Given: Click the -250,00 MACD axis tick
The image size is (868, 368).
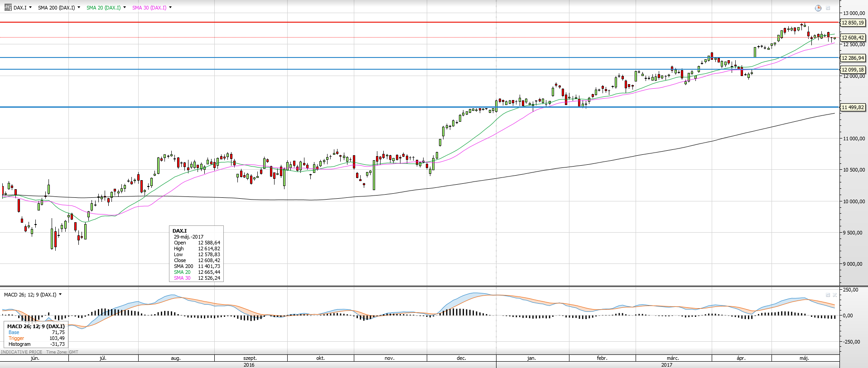Looking at the screenshot, I should pyautogui.click(x=851, y=342).
